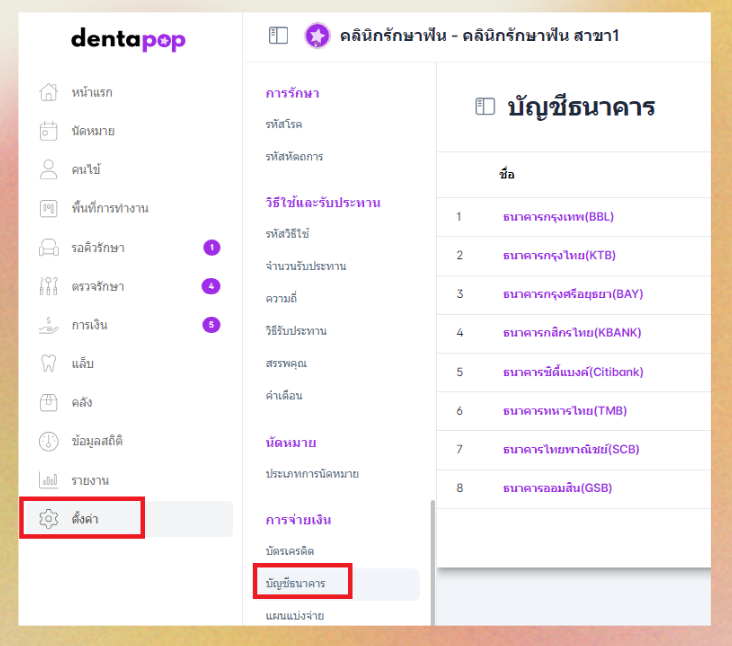This screenshot has height=646, width=732.
Task: Click the นัดหมาย settings section heading
Action: [x=291, y=442]
